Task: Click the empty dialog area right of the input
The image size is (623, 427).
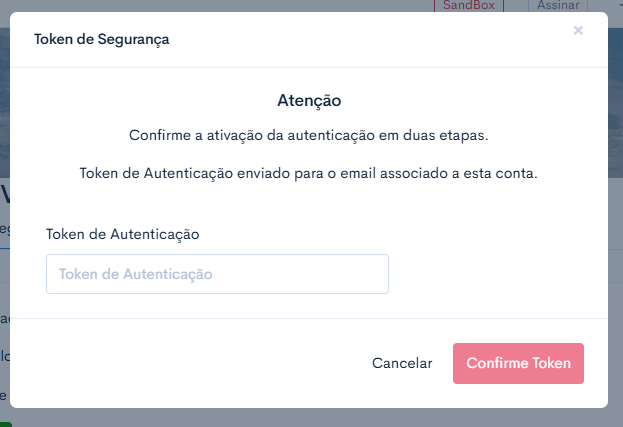Action: [x=497, y=274]
